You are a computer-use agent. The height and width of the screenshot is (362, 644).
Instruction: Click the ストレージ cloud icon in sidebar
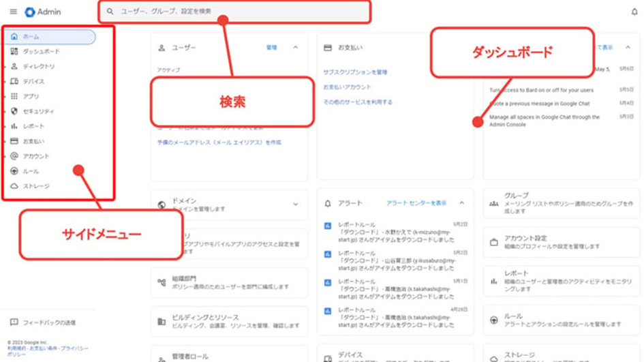click(14, 186)
